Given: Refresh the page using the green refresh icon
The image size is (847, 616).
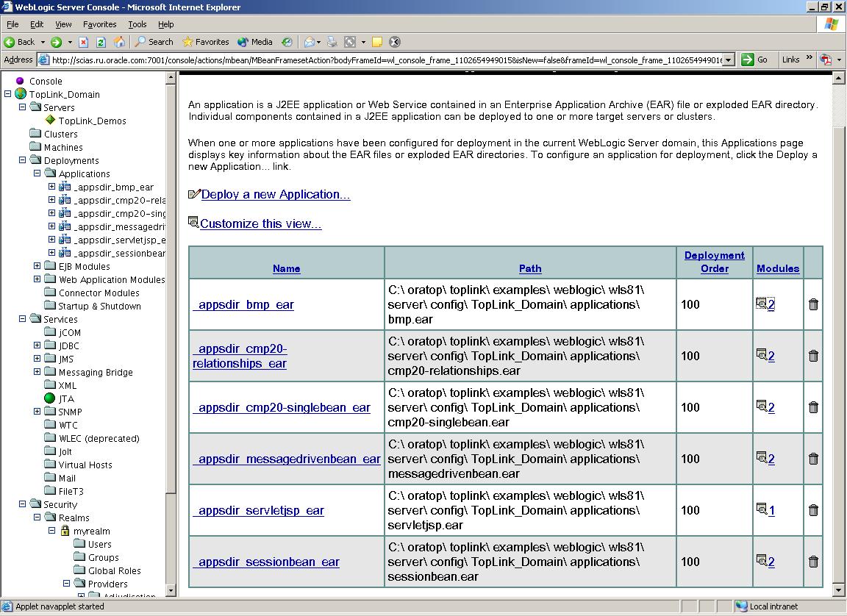Looking at the screenshot, I should point(101,42).
